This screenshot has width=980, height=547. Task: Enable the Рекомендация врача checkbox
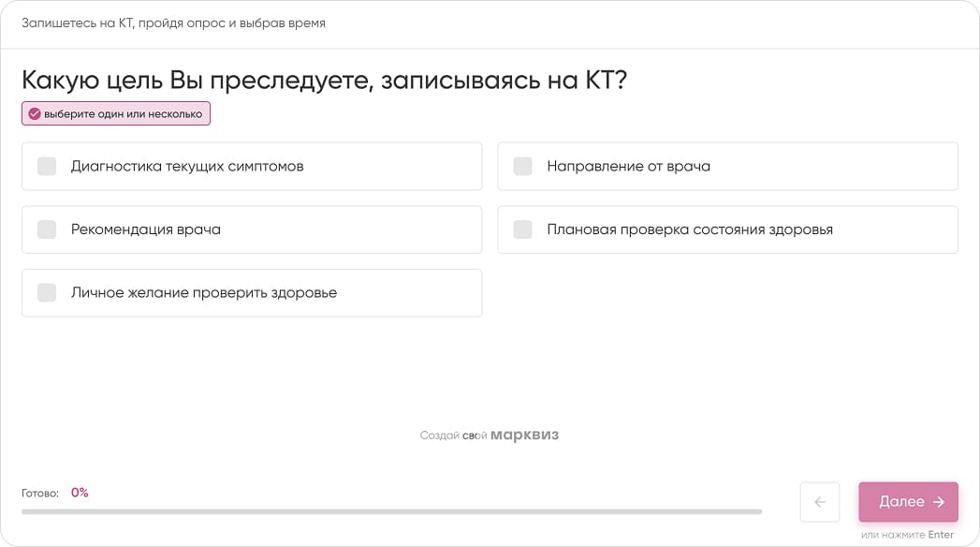(46, 229)
